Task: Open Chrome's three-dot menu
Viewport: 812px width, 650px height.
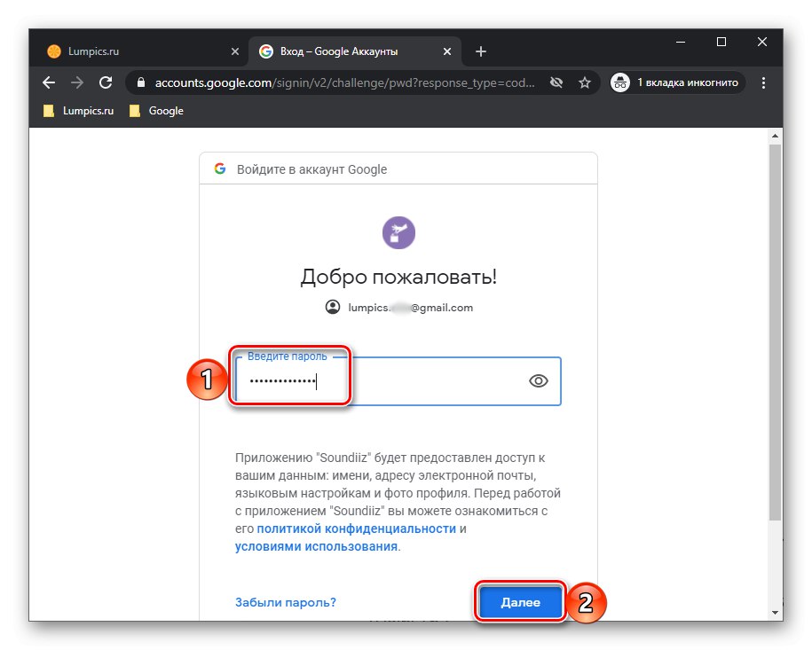Action: click(x=763, y=82)
